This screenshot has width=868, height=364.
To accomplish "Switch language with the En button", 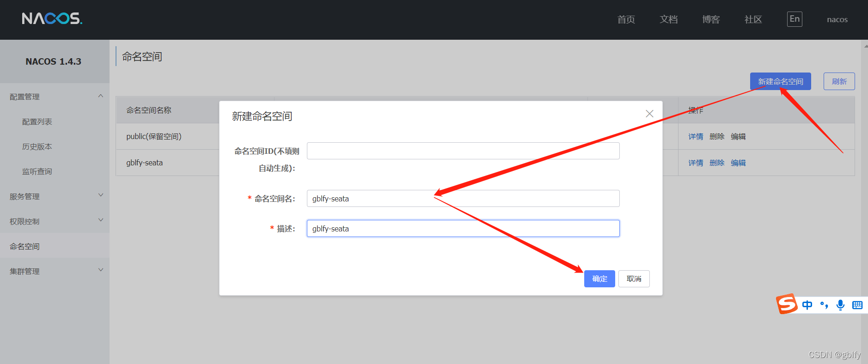I will (795, 19).
